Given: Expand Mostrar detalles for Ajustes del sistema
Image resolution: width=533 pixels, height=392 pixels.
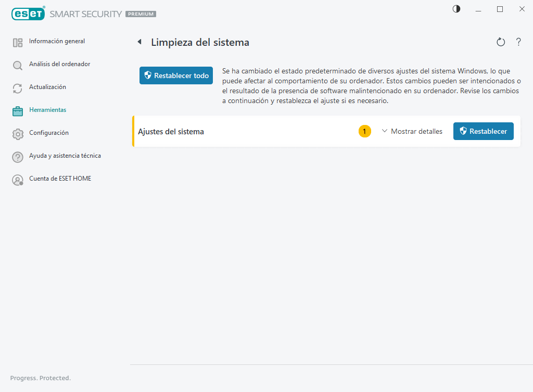Looking at the screenshot, I should pos(416,131).
